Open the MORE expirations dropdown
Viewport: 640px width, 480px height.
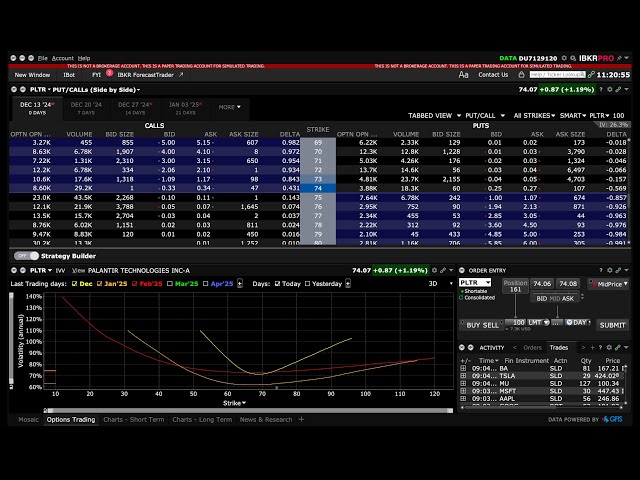pyautogui.click(x=229, y=107)
